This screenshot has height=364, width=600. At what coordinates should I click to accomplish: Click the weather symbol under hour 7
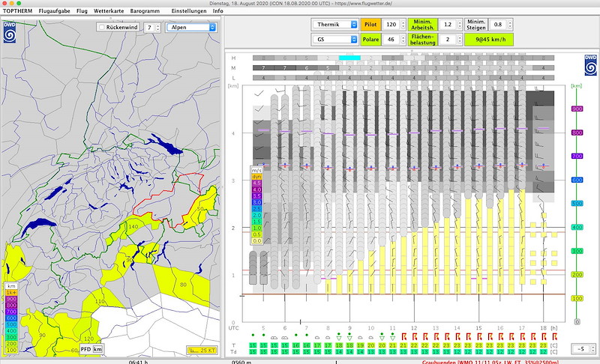tap(307, 336)
